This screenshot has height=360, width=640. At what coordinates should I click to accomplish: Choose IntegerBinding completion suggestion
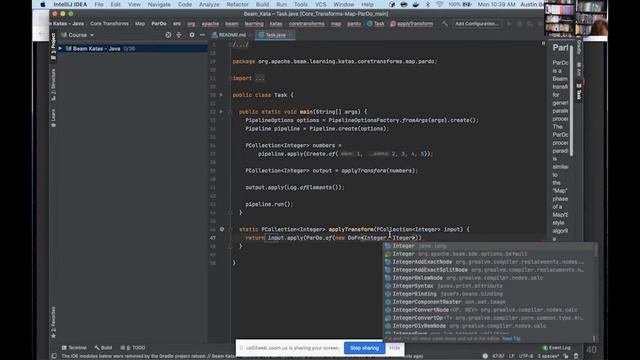click(x=489, y=294)
